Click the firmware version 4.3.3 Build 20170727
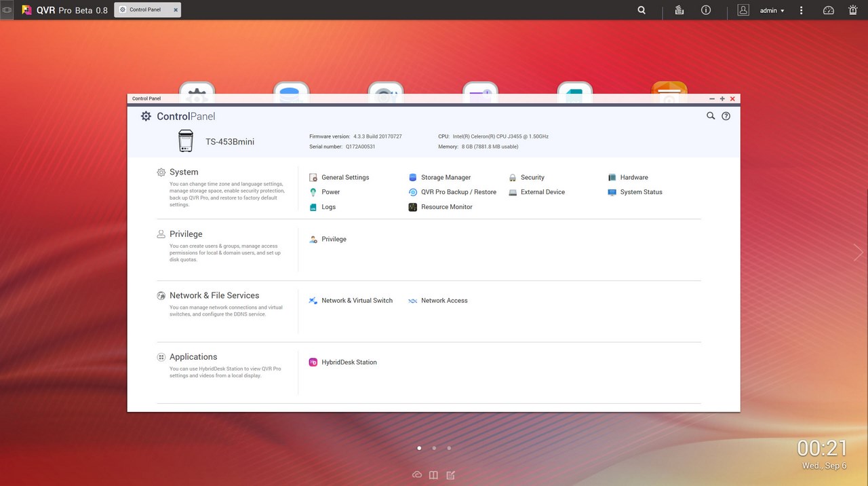The width and height of the screenshot is (868, 486). [x=378, y=136]
